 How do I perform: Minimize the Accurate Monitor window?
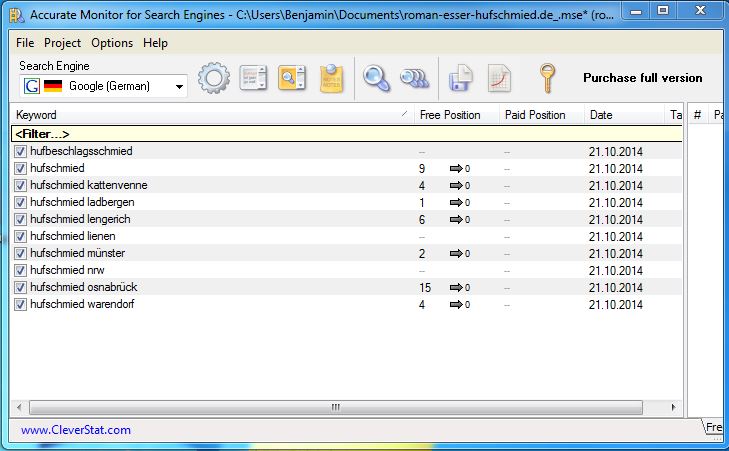coord(636,11)
